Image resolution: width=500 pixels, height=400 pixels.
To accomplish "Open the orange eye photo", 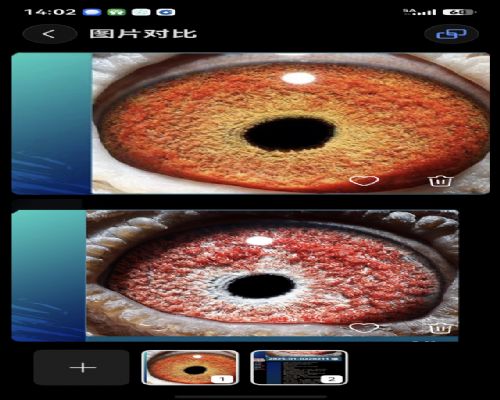I will [291, 123].
